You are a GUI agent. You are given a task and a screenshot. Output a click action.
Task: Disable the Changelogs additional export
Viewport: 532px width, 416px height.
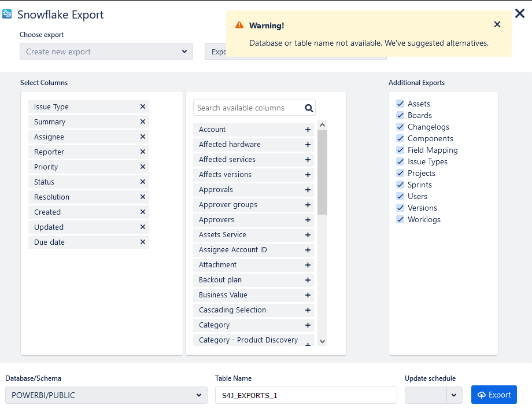[400, 127]
